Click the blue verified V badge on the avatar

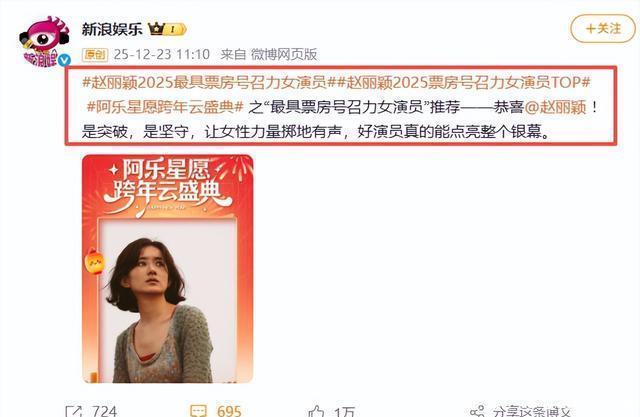(64, 60)
